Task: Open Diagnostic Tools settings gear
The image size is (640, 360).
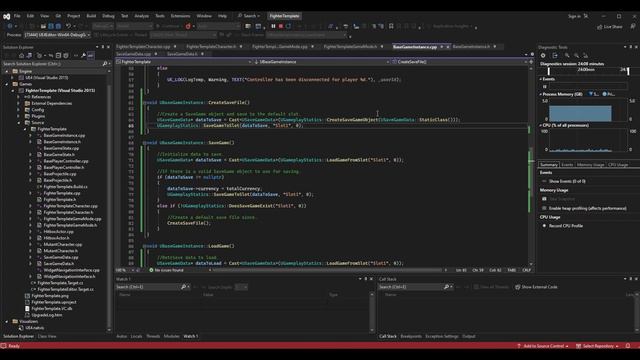Action: pyautogui.click(x=543, y=56)
